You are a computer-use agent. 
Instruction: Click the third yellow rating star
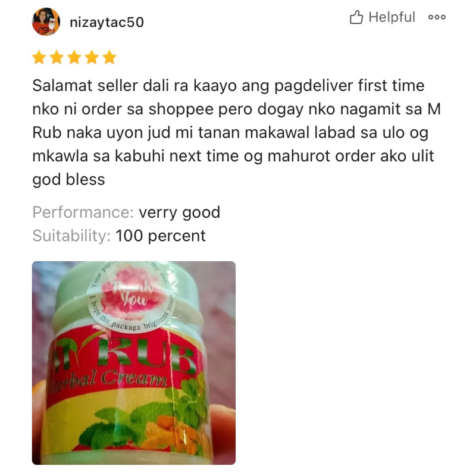click(x=74, y=57)
